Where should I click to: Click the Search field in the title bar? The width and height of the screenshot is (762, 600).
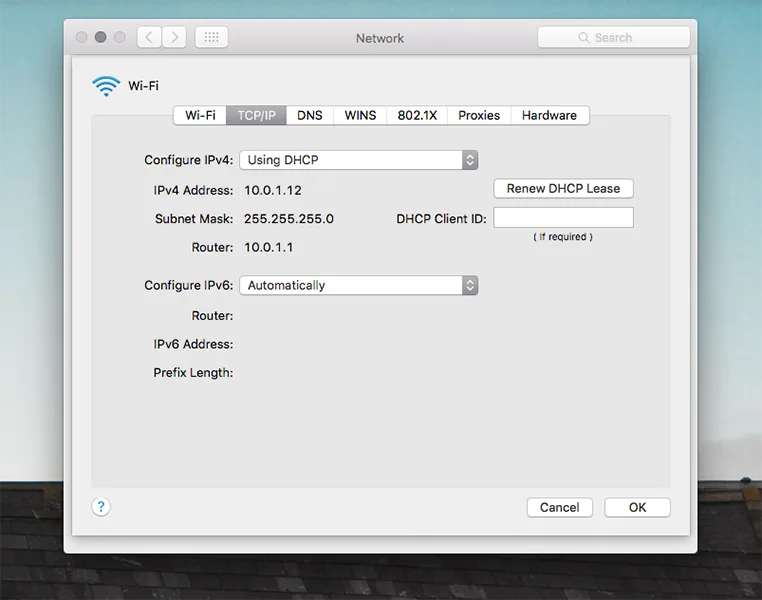click(x=613, y=37)
